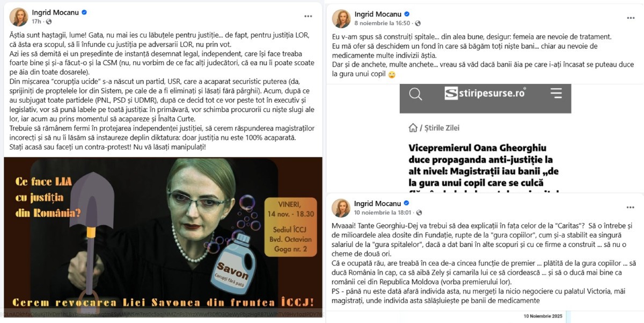Click the 17h timestamp link

(x=36, y=21)
